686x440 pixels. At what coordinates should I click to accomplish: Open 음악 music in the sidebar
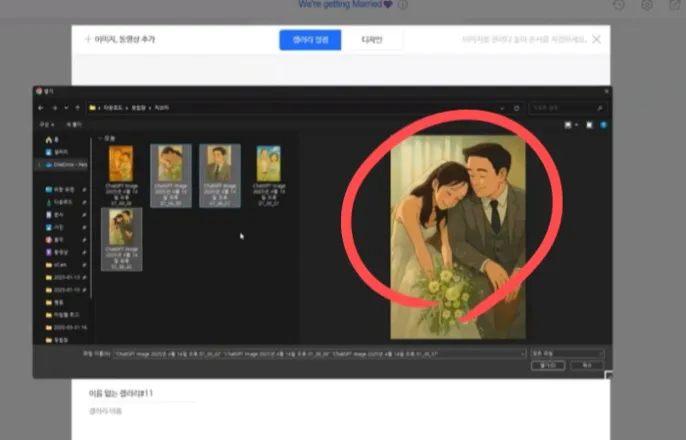pos(55,240)
